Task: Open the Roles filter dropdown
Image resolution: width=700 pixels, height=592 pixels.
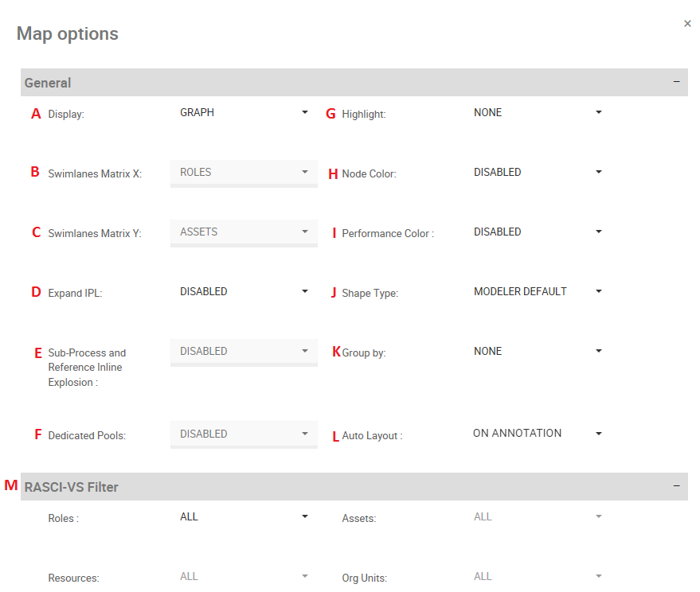Action: pyautogui.click(x=244, y=517)
